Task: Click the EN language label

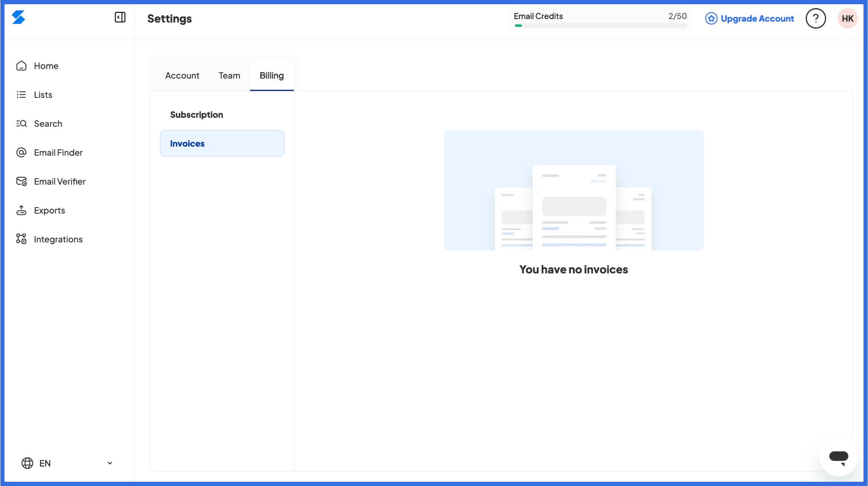Action: (x=45, y=463)
